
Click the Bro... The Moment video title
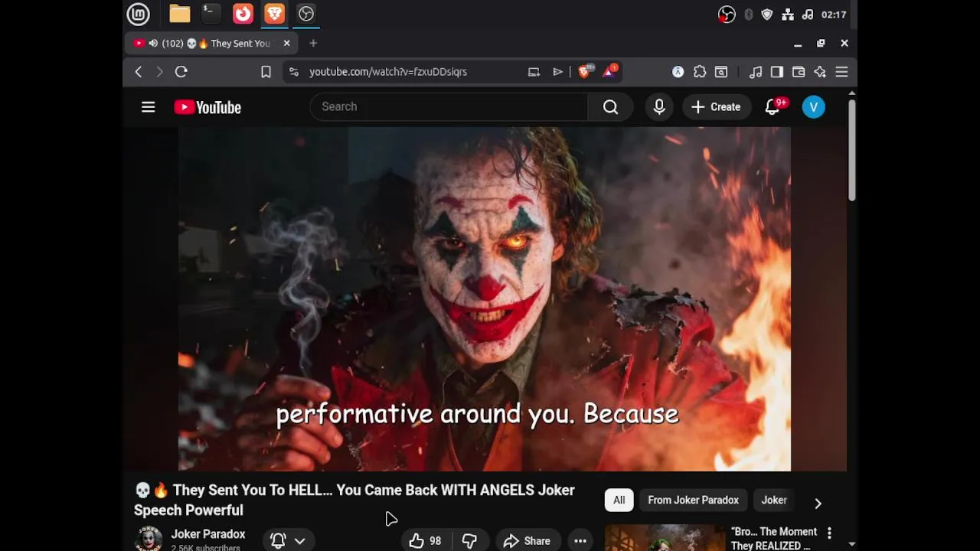(774, 538)
